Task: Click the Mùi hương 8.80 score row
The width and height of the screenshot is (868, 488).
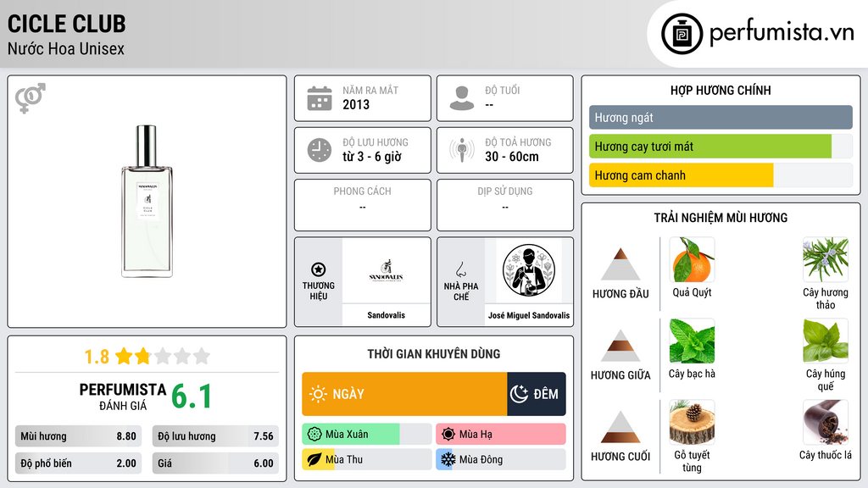Action: [78, 436]
